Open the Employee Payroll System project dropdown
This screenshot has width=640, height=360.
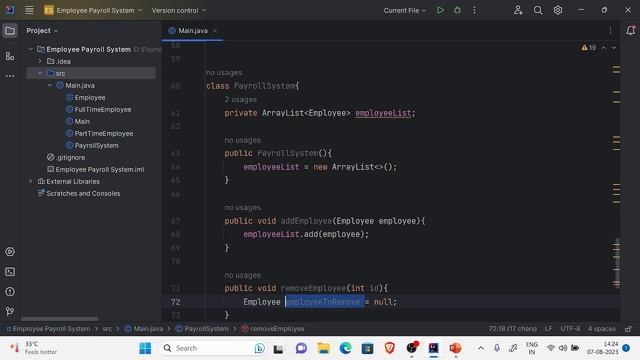click(x=93, y=10)
